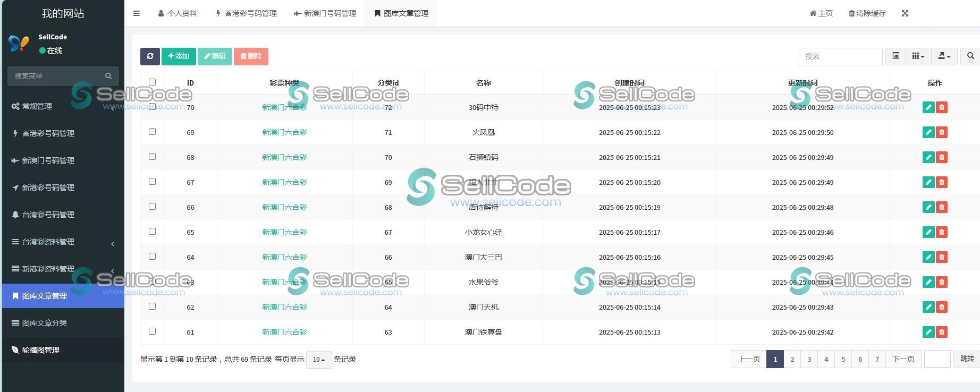The height and width of the screenshot is (392, 980).
Task: Switch to 个人资料 tab
Action: pos(178,13)
